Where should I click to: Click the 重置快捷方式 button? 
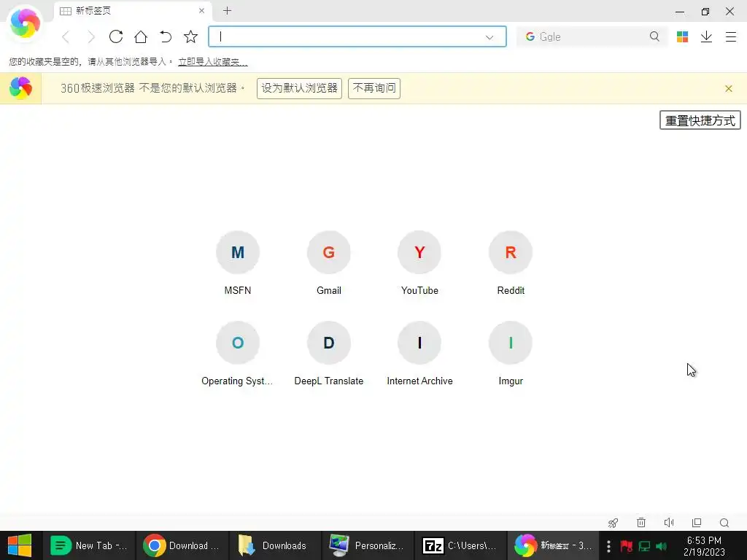tap(700, 120)
